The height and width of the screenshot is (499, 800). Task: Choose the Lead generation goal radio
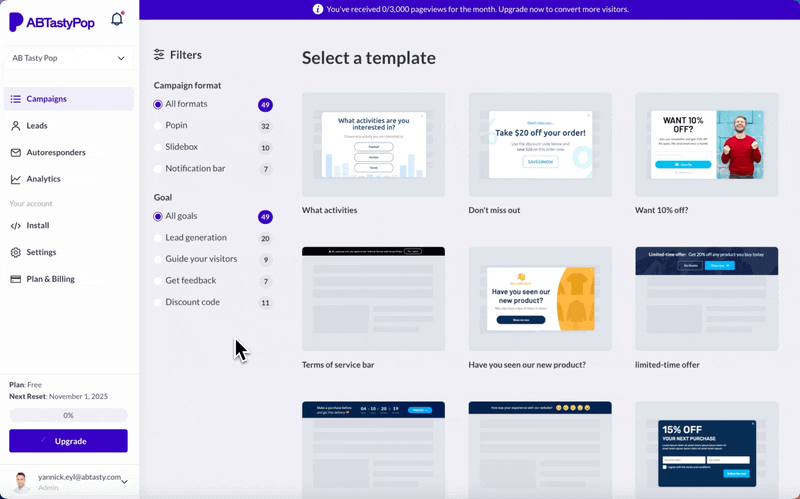pos(158,238)
